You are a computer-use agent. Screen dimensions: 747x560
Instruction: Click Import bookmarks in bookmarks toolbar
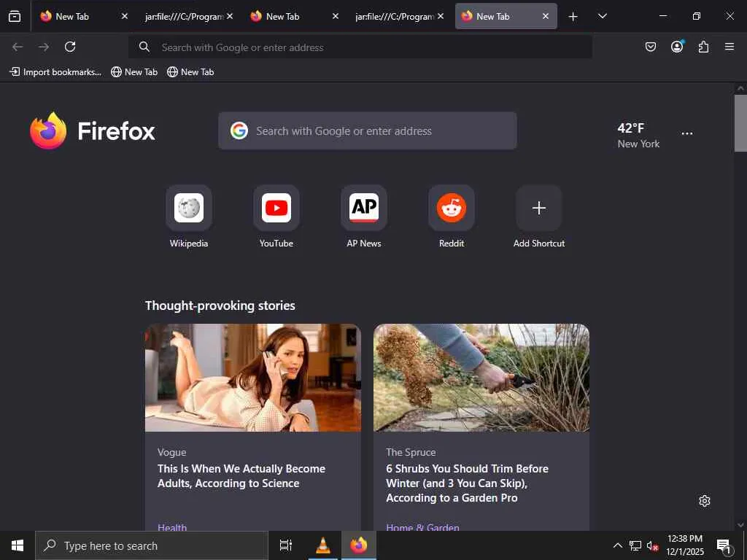(x=55, y=72)
